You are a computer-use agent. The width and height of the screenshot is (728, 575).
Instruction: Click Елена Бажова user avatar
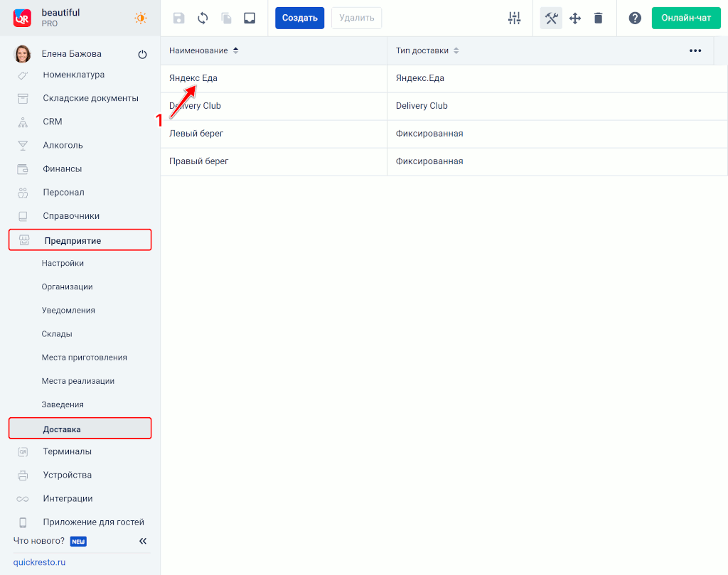[x=23, y=54]
